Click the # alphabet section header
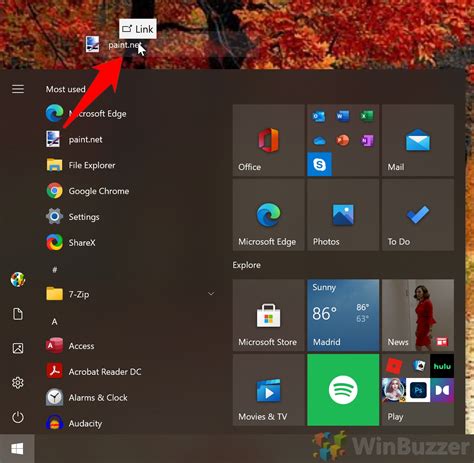Screen dimensions: 474x463 (x=55, y=269)
